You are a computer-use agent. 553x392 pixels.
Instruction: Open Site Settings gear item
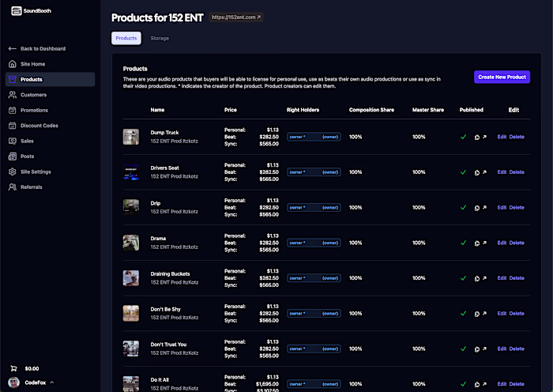pos(50,171)
